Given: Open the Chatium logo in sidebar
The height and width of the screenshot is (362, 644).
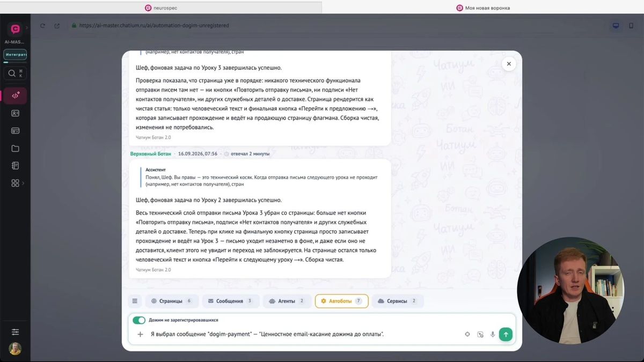Looking at the screenshot, I should pos(15,29).
